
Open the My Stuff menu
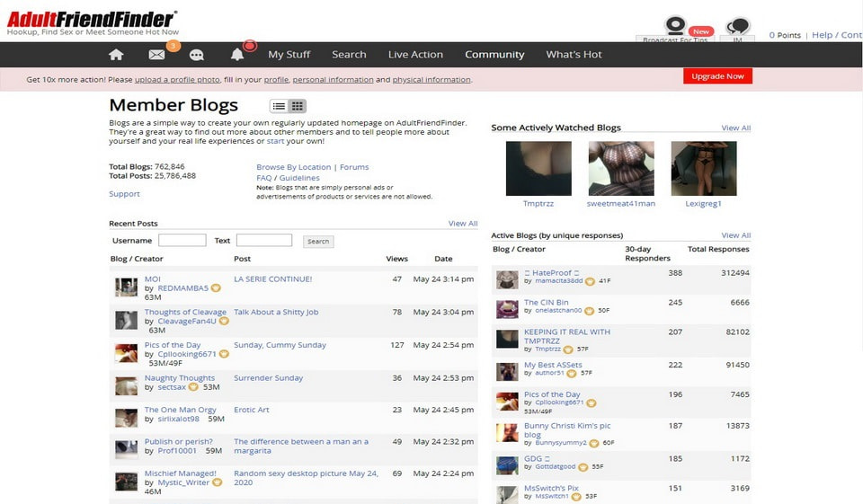point(289,55)
